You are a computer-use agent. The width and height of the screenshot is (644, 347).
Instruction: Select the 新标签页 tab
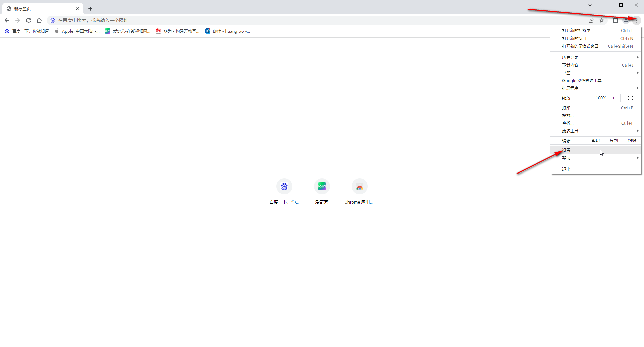(43, 9)
